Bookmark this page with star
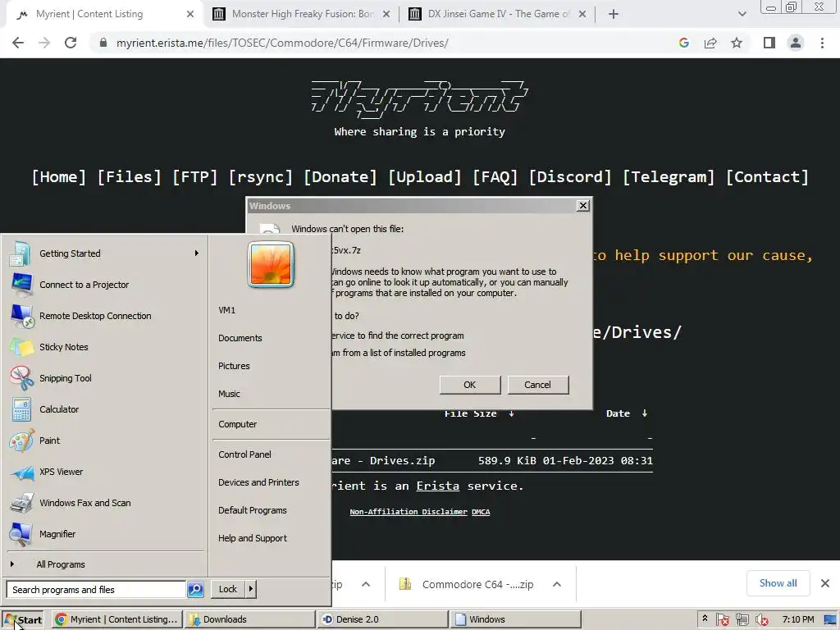Viewport: 840px width, 630px height. point(737,43)
